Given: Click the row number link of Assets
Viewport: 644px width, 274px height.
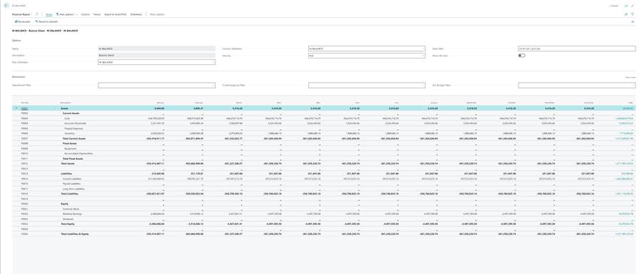Looking at the screenshot, I should [24, 108].
